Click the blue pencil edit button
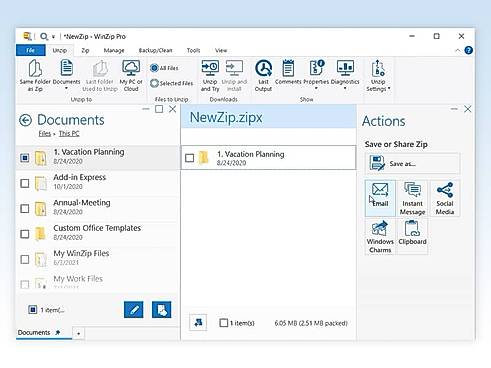 pos(134,310)
